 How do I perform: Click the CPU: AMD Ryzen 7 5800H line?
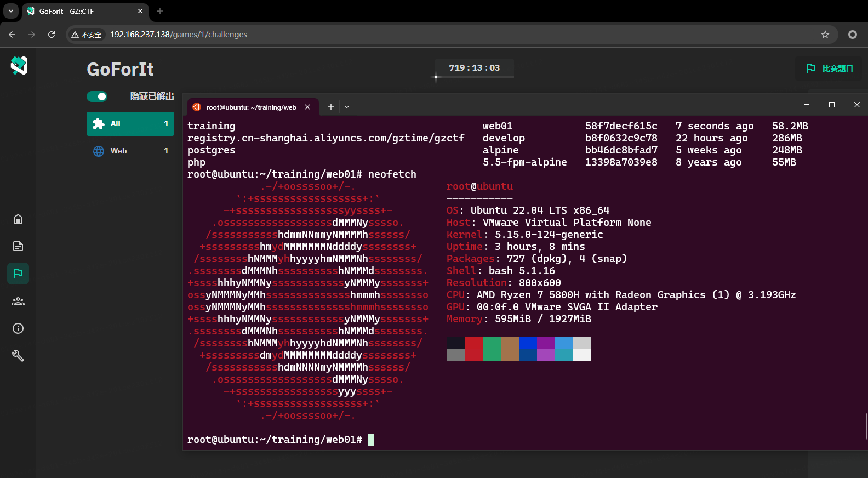621,295
